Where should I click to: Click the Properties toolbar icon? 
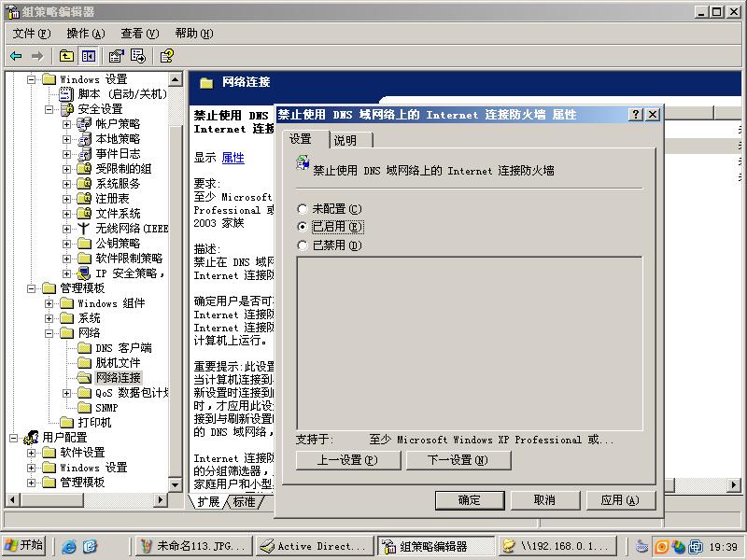tap(116, 56)
